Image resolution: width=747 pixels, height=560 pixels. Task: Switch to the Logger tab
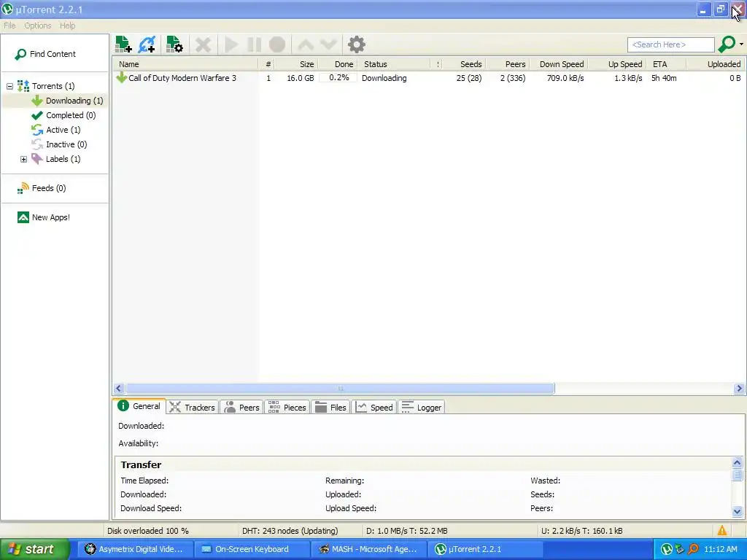(422, 408)
